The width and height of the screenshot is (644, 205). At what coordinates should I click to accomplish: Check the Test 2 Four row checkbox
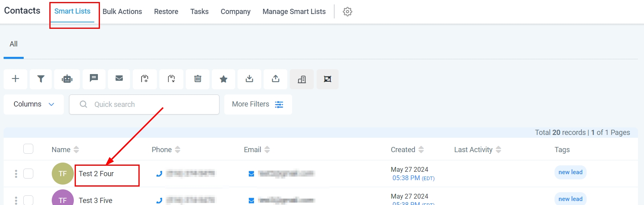[28, 173]
